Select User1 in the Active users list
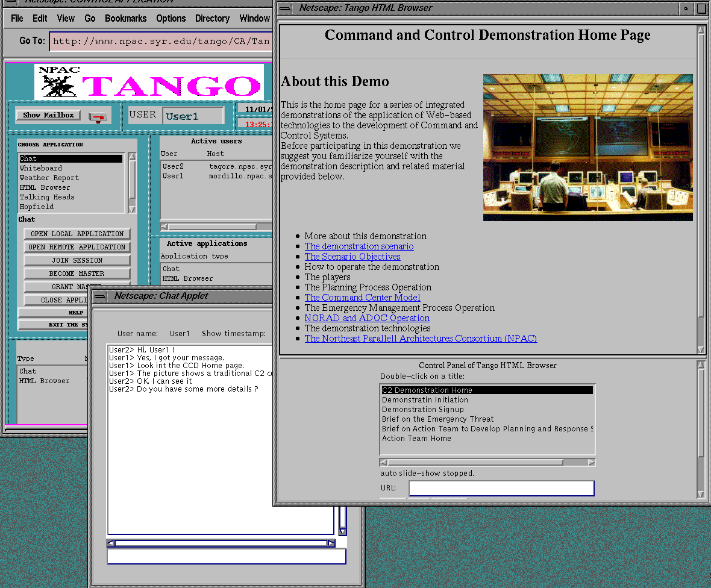The height and width of the screenshot is (588, 711). coord(217,176)
